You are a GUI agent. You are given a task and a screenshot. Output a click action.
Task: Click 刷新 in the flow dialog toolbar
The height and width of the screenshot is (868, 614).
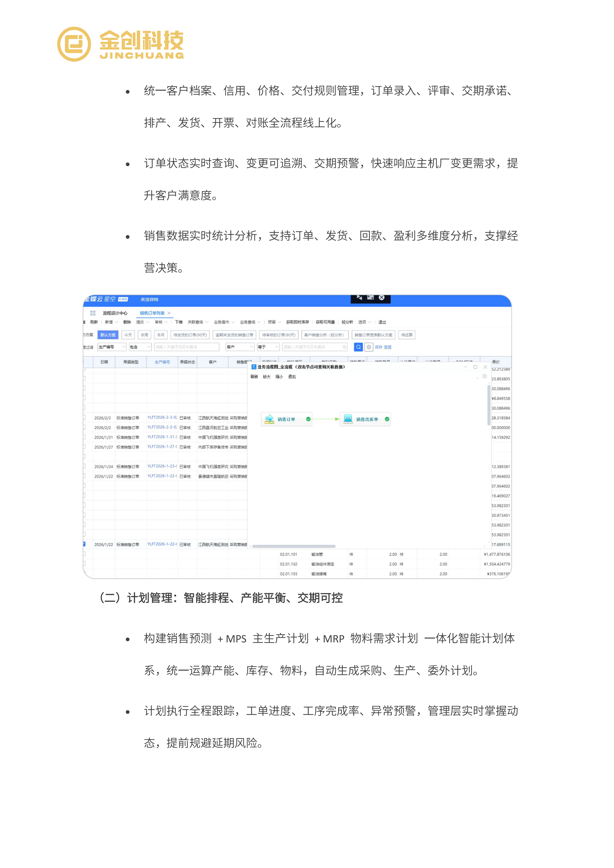pyautogui.click(x=254, y=377)
